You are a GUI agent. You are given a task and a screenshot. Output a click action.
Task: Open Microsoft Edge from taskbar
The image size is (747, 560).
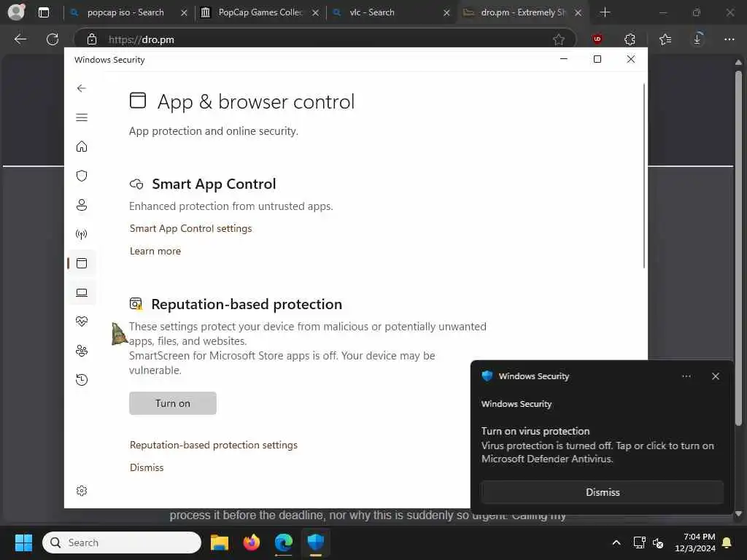coord(284,542)
